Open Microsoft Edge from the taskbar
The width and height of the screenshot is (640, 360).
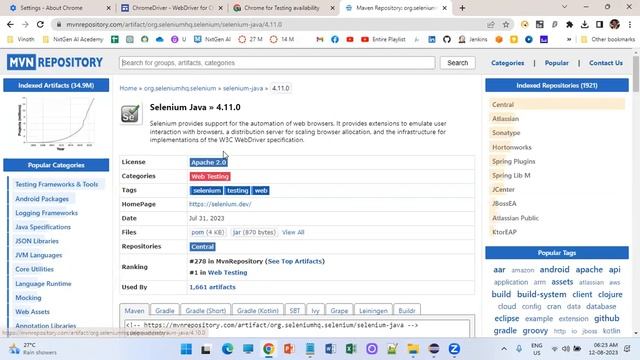[x=227, y=349]
